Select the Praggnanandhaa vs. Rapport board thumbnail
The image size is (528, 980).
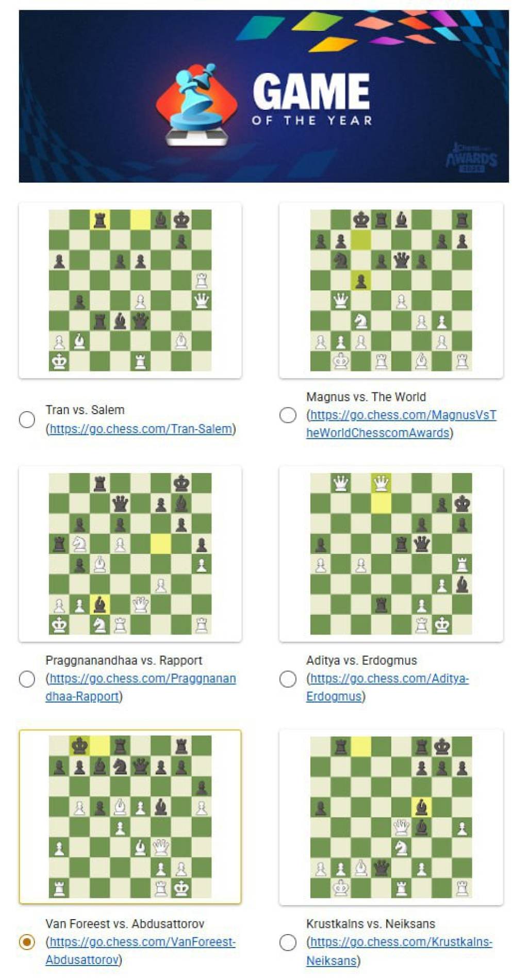pos(130,553)
